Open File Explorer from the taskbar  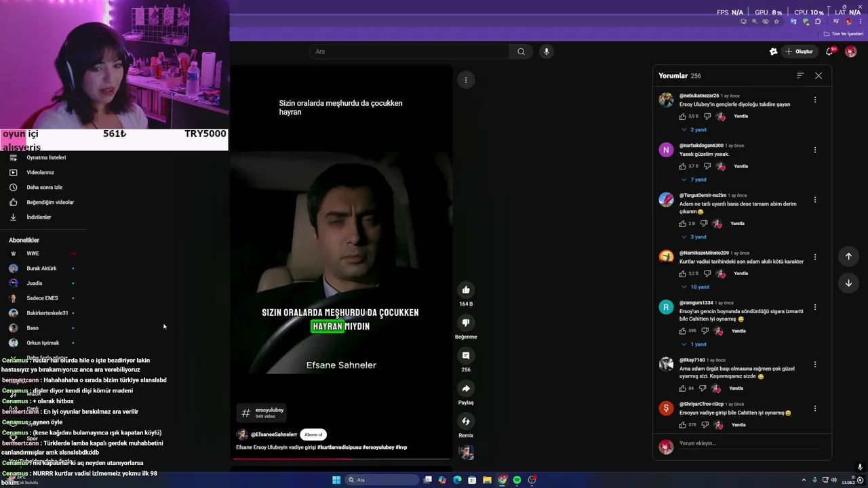487,480
